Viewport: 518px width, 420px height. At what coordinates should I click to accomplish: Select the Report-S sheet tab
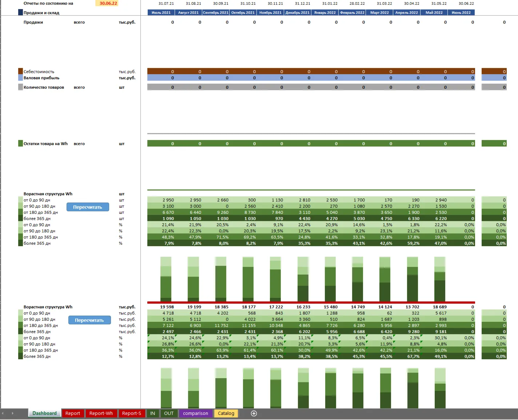[132, 413]
